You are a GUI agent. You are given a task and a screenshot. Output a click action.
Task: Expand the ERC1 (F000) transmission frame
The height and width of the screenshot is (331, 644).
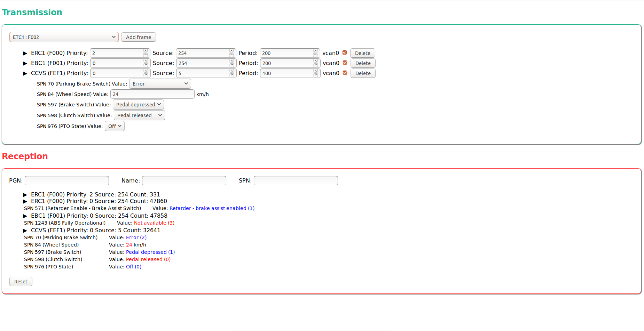[x=25, y=53]
